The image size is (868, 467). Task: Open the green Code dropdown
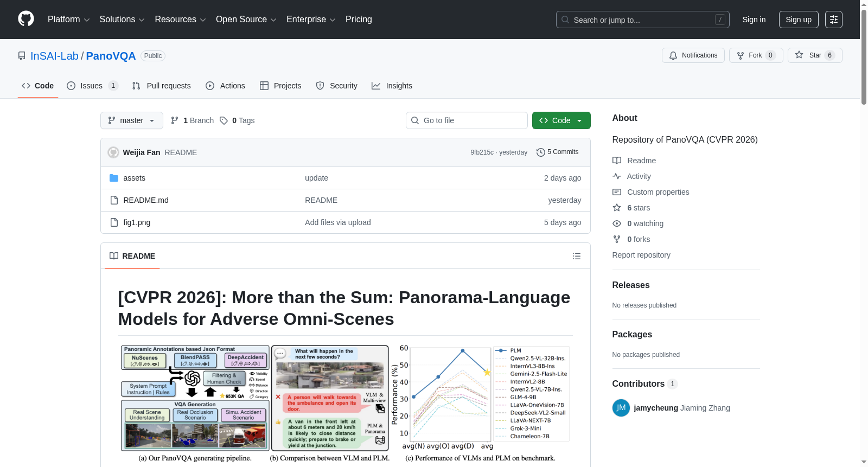tap(561, 120)
